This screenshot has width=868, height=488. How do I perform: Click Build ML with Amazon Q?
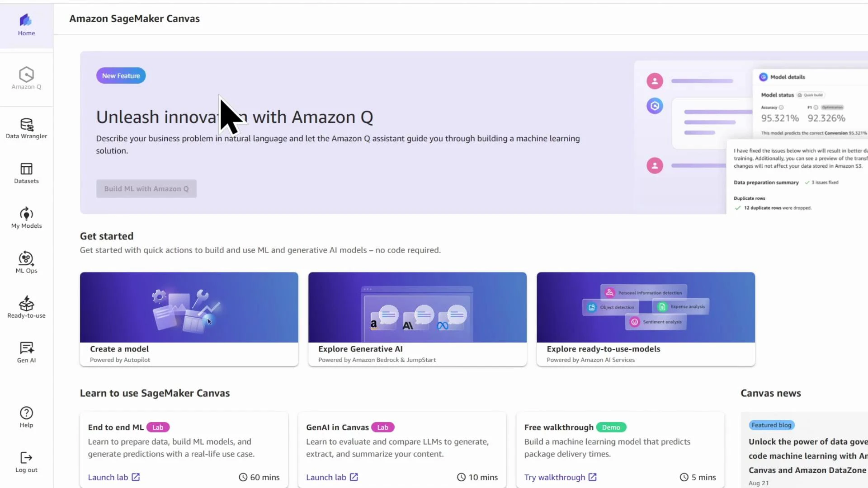click(146, 188)
